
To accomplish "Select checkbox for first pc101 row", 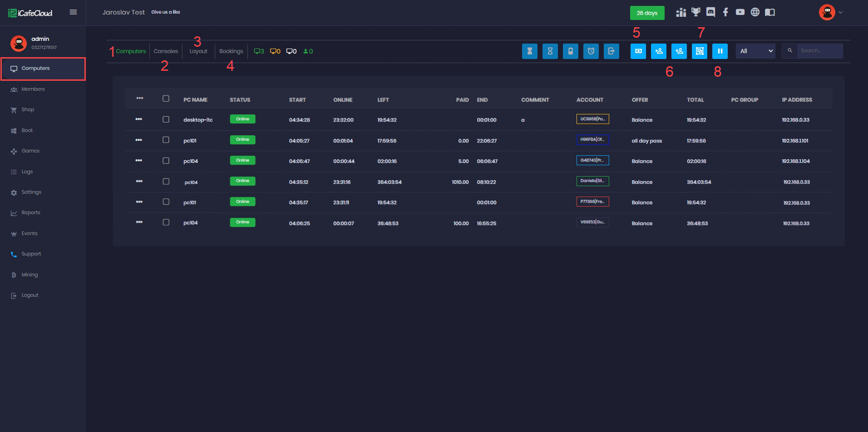I will pos(166,140).
